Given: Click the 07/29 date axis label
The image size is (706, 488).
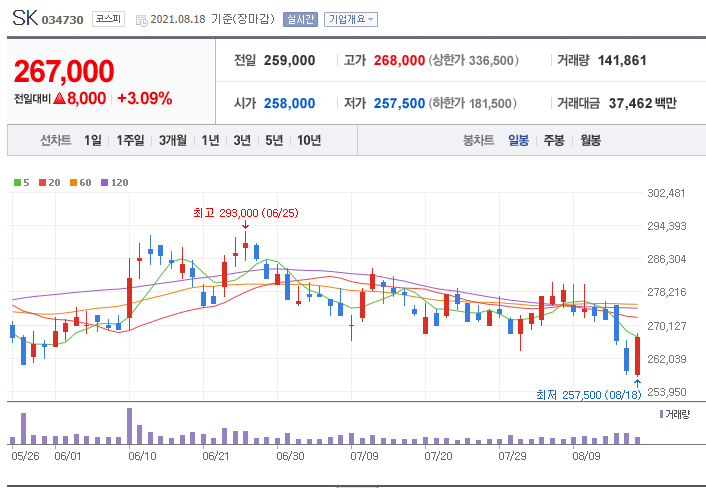Looking at the screenshot, I should tap(512, 456).
